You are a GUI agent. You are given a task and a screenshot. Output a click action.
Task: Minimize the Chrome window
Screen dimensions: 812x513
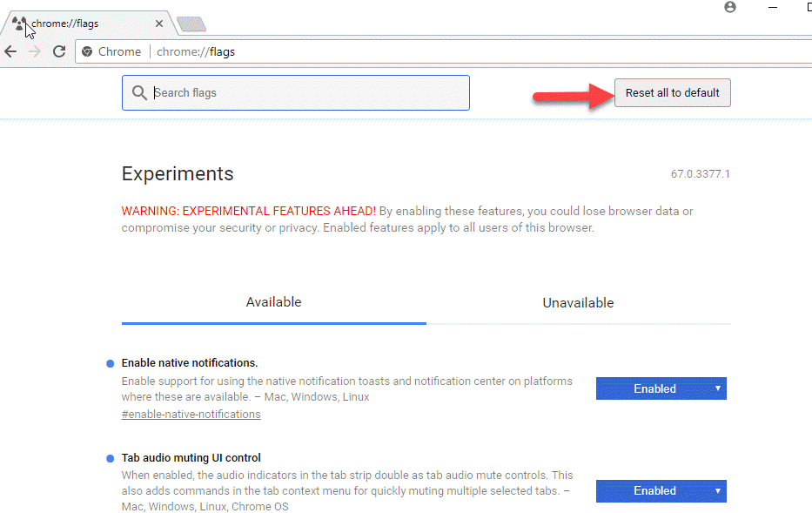773,7
